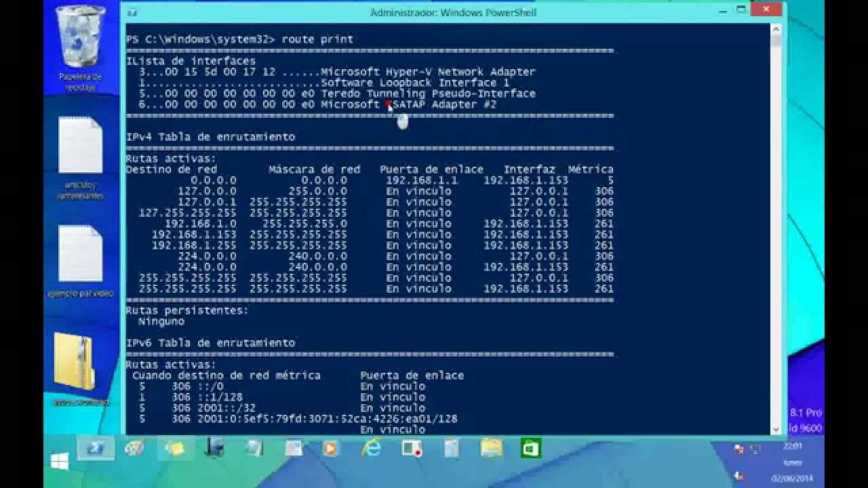Image resolution: width=868 pixels, height=488 pixels.
Task: Click the PowerShell icon in the taskbar
Action: (95, 448)
